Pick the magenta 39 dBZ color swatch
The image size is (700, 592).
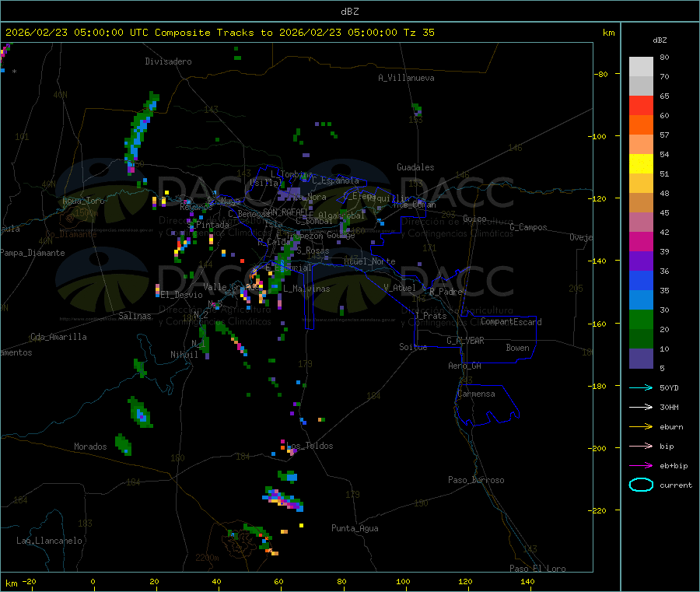[641, 241]
